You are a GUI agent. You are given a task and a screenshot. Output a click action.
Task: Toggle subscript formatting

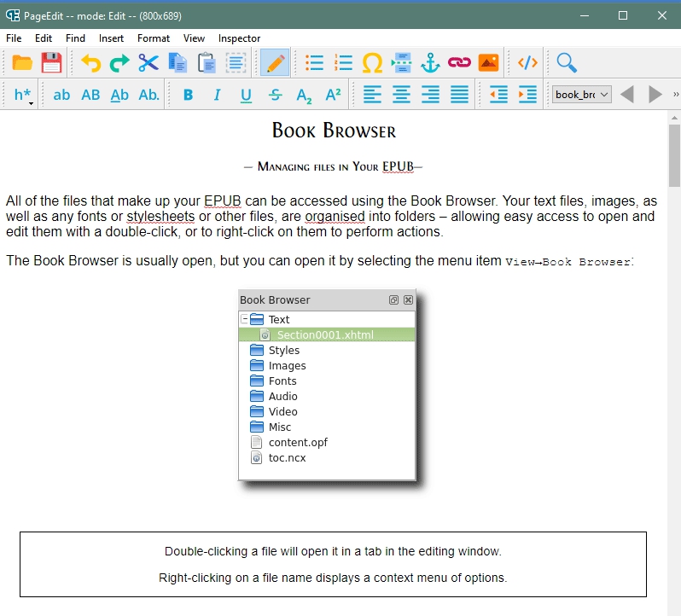coord(304,96)
